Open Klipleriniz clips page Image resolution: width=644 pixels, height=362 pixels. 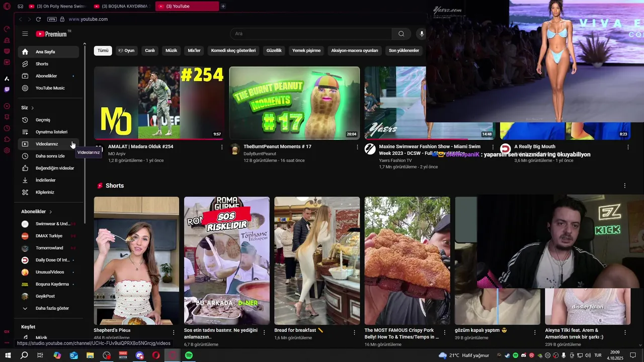click(48, 192)
